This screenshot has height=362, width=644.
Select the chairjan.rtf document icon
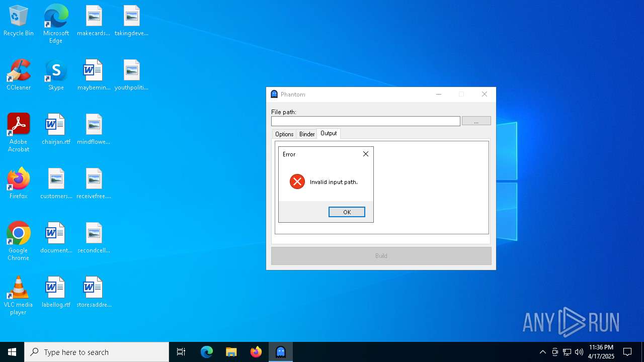[56, 130]
